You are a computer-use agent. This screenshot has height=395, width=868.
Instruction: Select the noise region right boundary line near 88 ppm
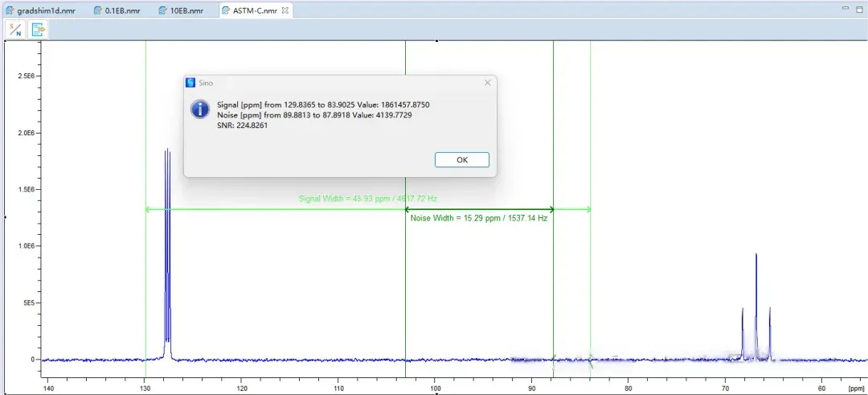(553, 282)
